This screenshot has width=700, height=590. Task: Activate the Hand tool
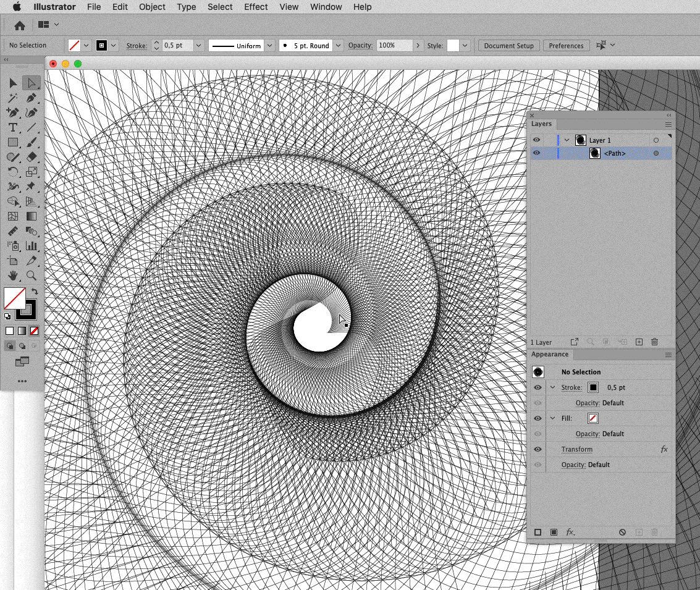click(x=13, y=276)
